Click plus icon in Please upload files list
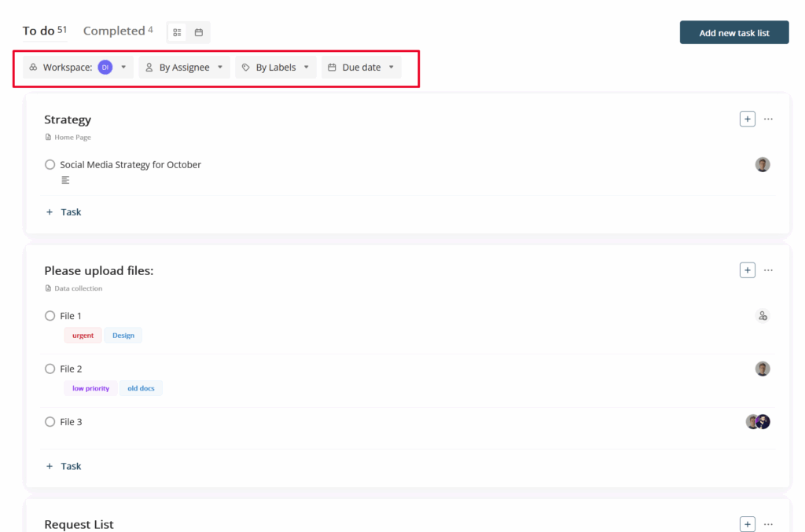The width and height of the screenshot is (805, 532). click(x=747, y=270)
